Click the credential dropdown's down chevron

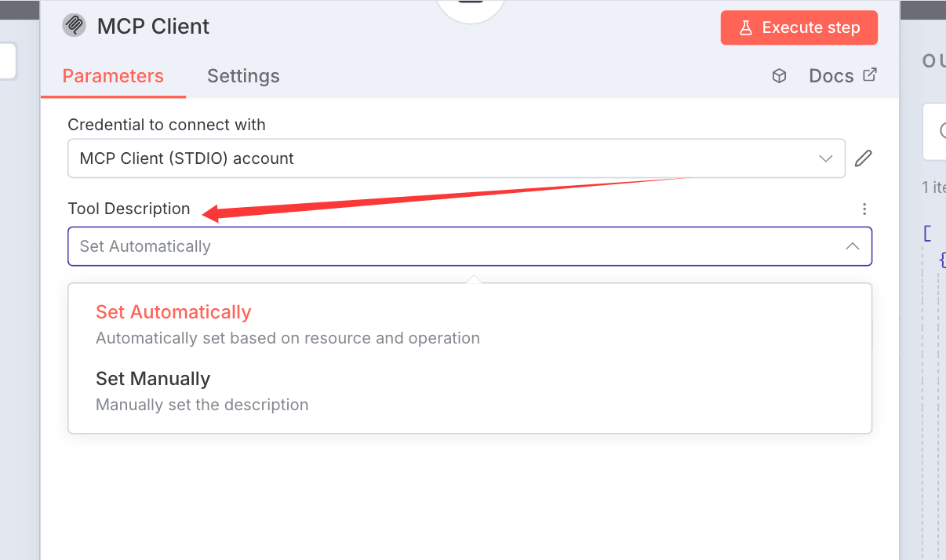tap(825, 158)
